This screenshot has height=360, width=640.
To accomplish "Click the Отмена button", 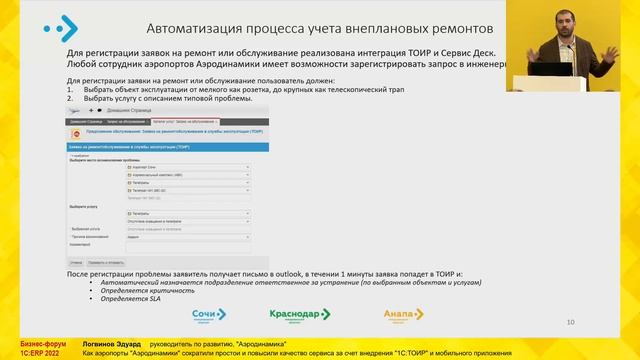I will pos(76,263).
